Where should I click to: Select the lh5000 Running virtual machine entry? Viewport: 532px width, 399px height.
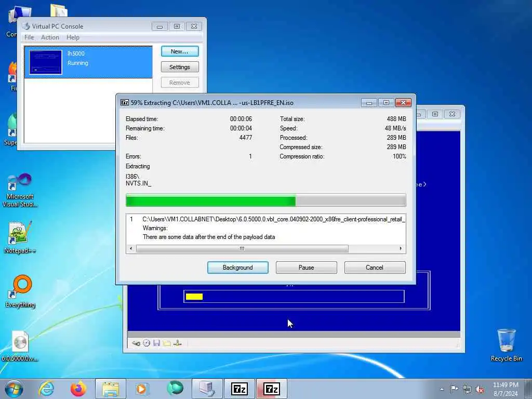pyautogui.click(x=88, y=62)
